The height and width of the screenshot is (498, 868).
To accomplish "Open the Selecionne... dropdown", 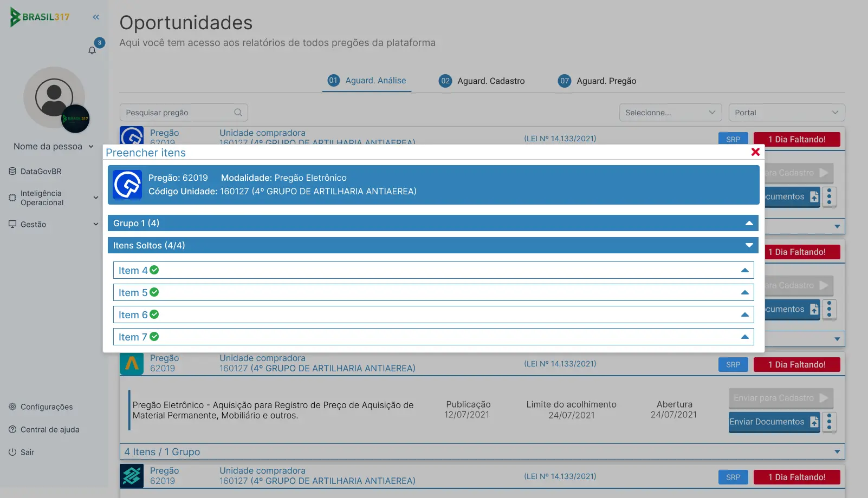I will point(670,113).
